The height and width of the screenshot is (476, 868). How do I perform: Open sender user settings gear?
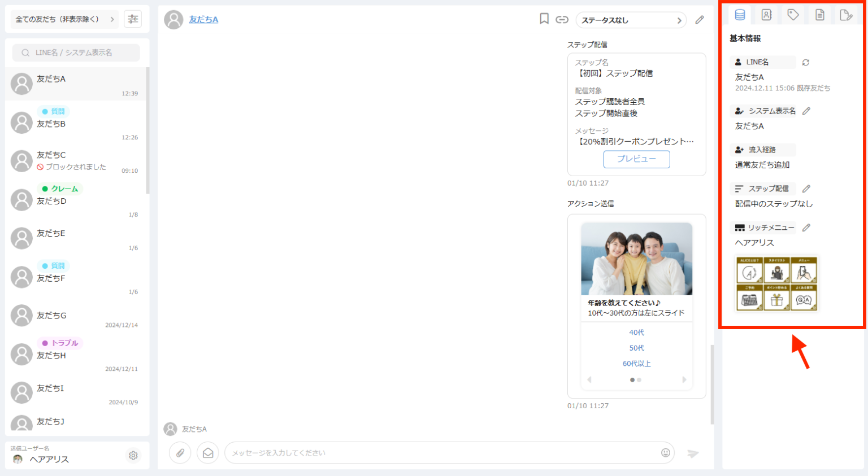pyautogui.click(x=133, y=455)
